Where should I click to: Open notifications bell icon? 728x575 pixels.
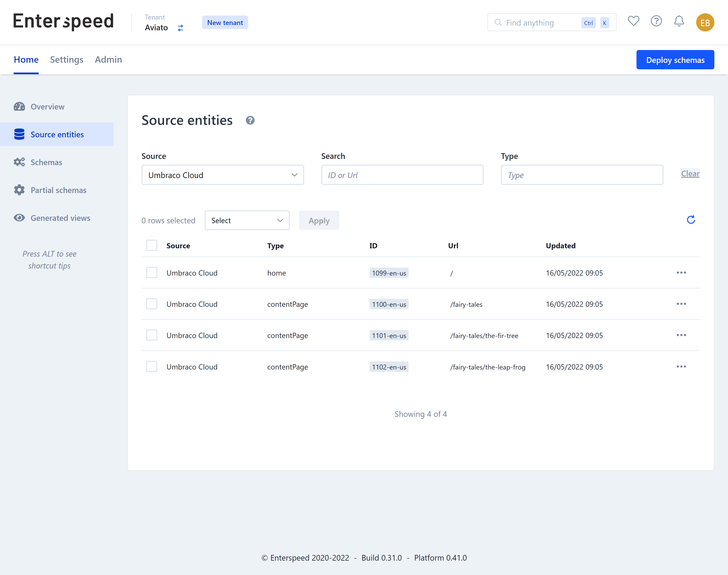pyautogui.click(x=679, y=22)
